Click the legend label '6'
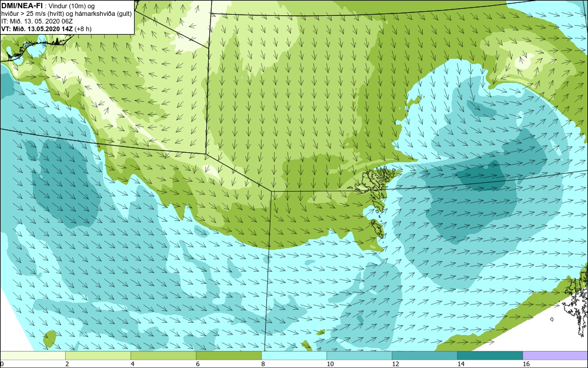The image size is (588, 368). 198,364
